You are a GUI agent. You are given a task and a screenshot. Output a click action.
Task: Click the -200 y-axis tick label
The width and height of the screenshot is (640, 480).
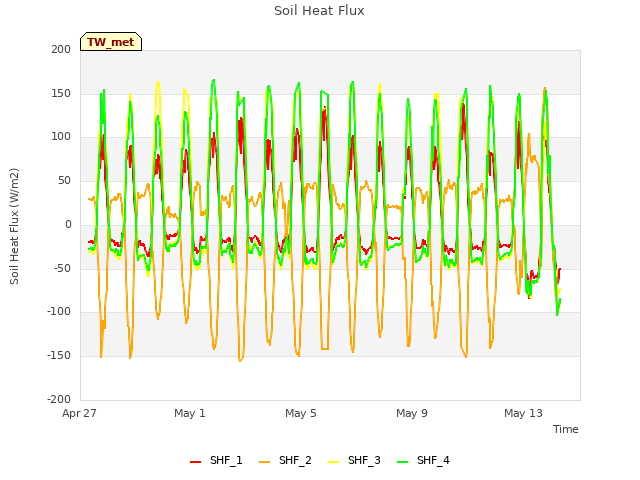coord(59,399)
